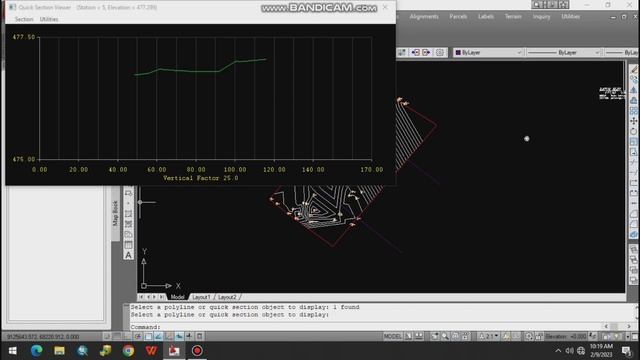Select the Multiline Text 'A' tool

(129, 256)
